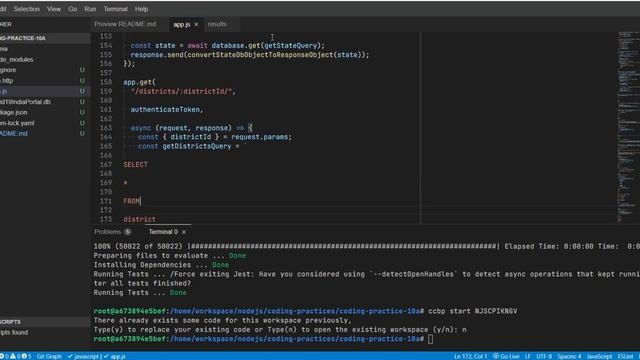Image resolution: width=640 pixels, height=360 pixels.
Task: Close the Terminal 0 tab
Action: [184, 232]
